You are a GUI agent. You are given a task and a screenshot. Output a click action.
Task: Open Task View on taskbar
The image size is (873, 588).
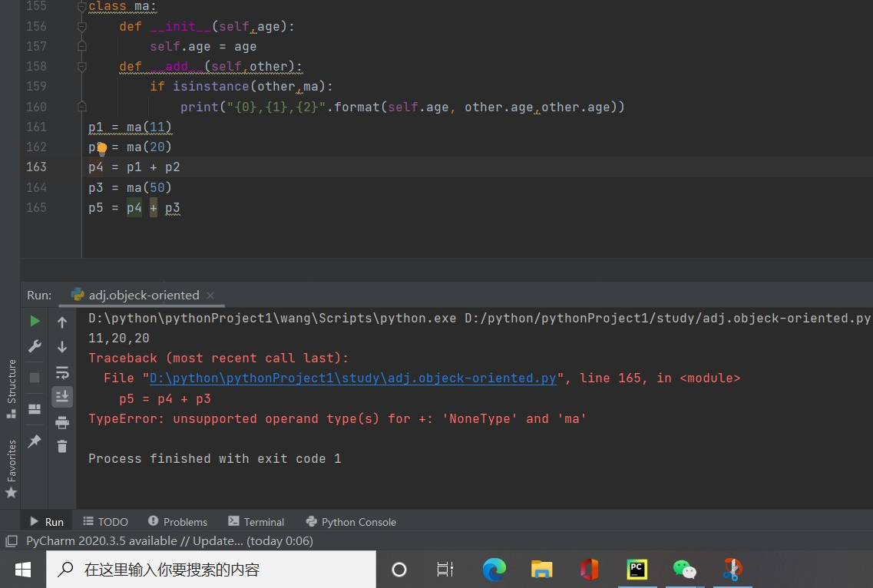coord(445,569)
